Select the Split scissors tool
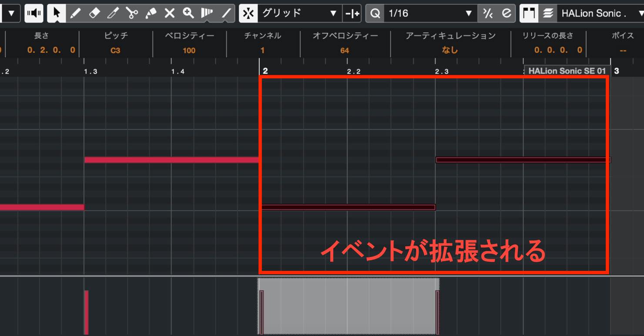The image size is (644, 336). 131,13
